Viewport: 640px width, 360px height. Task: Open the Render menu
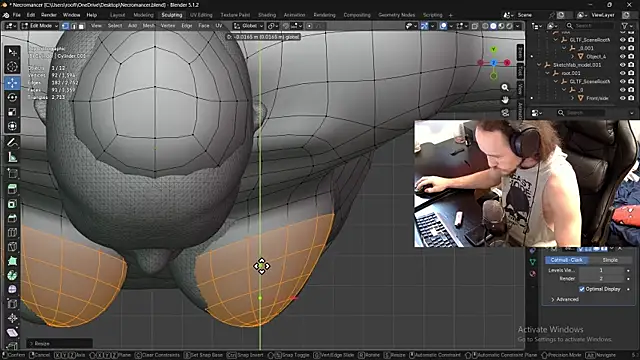[49, 15]
